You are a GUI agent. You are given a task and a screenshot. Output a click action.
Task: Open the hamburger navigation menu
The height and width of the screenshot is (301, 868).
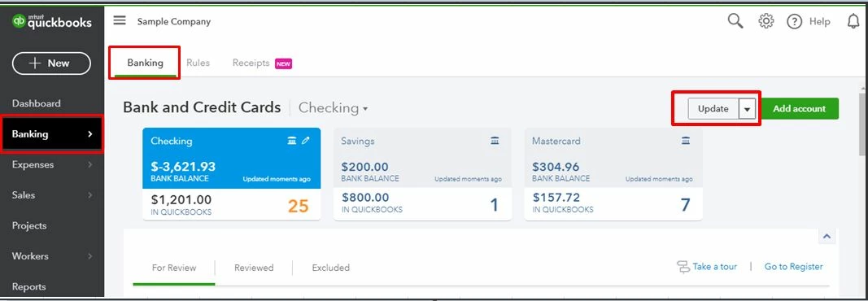tap(120, 21)
